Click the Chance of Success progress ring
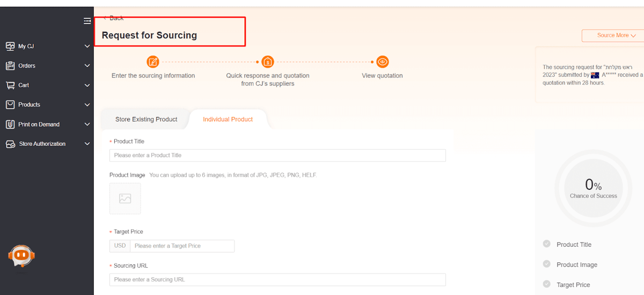 (594, 189)
